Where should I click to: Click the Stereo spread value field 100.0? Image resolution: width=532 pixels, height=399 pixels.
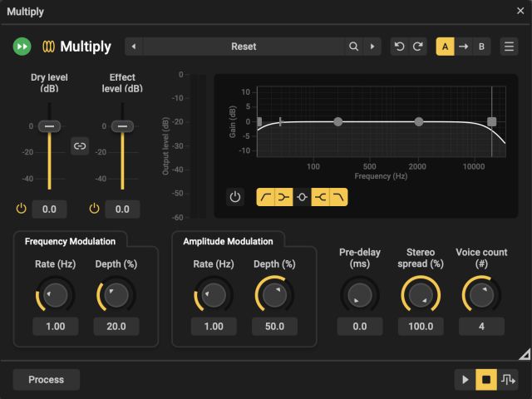(421, 327)
